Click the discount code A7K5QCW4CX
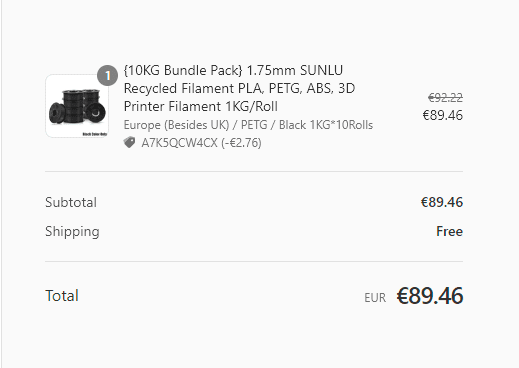The height and width of the screenshot is (368, 519). pos(179,143)
